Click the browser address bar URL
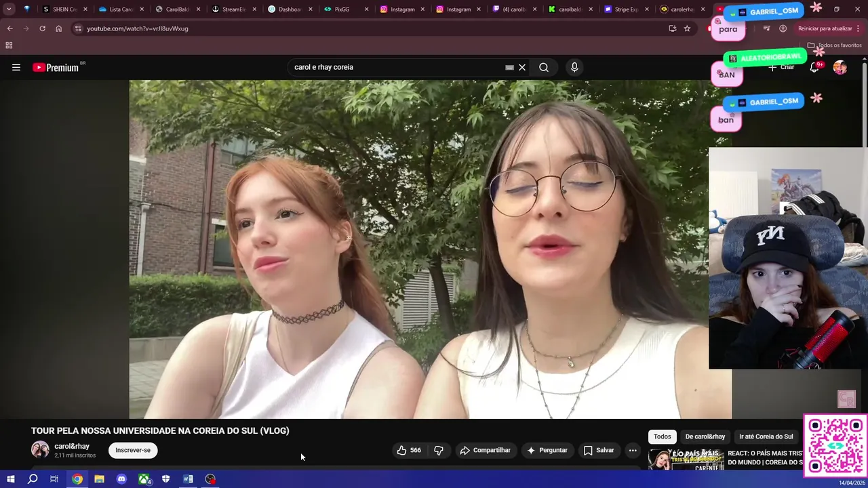The width and height of the screenshot is (868, 488). coord(138,28)
